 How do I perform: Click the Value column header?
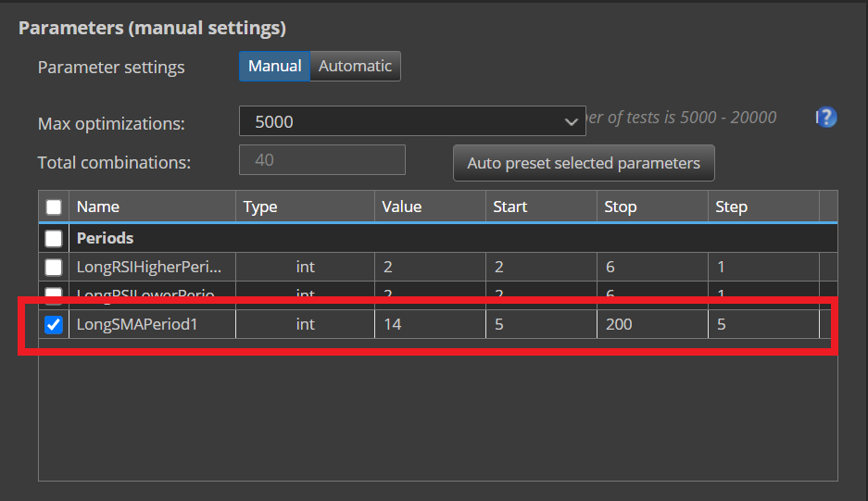click(x=430, y=207)
